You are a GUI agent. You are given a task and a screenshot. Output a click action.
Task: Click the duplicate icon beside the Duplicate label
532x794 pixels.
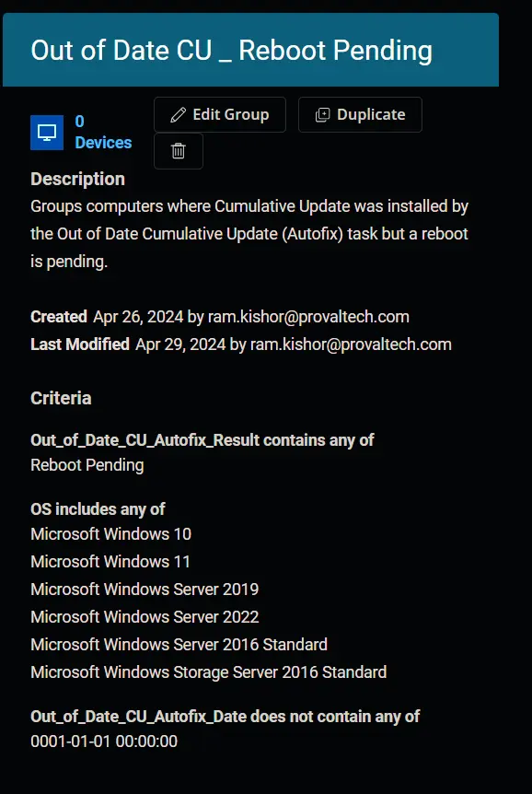322,115
